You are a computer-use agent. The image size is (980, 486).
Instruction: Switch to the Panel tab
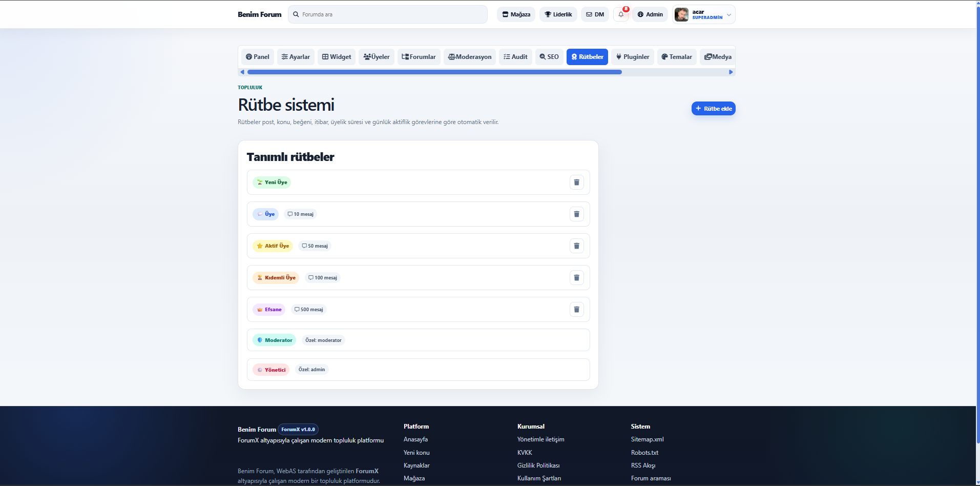pyautogui.click(x=257, y=57)
